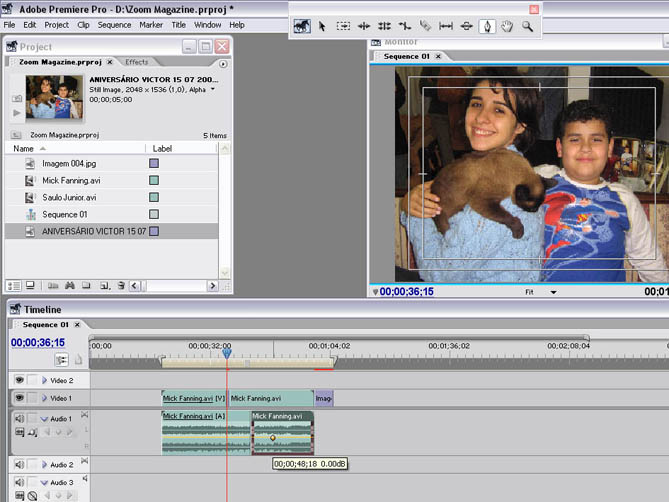669x502 pixels.
Task: Hide the Video 1 track output
Action: point(19,398)
